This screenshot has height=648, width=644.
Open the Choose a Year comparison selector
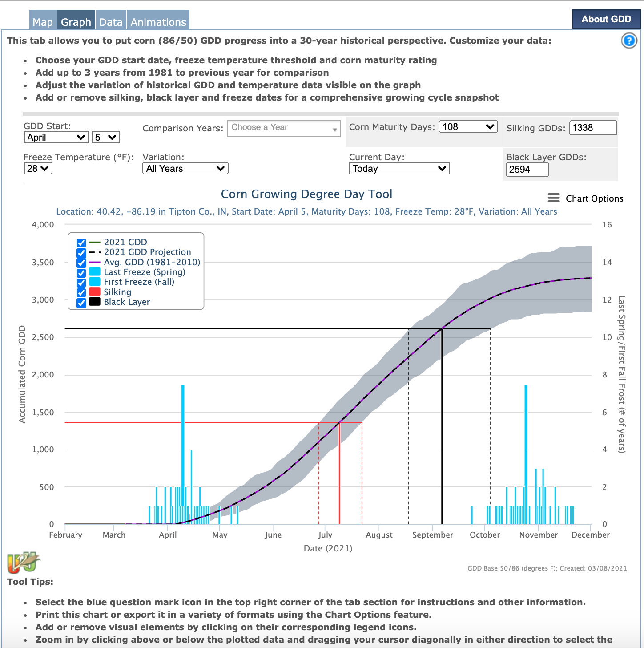tap(283, 128)
